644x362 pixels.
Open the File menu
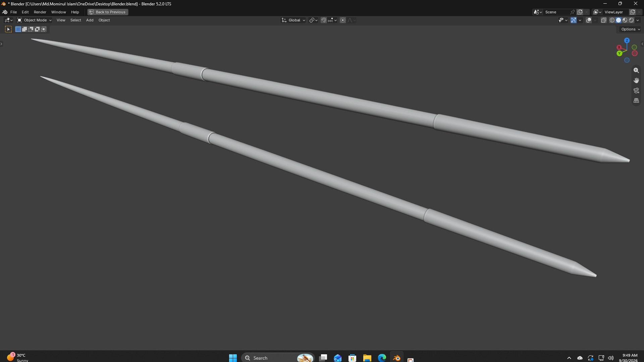click(x=13, y=12)
